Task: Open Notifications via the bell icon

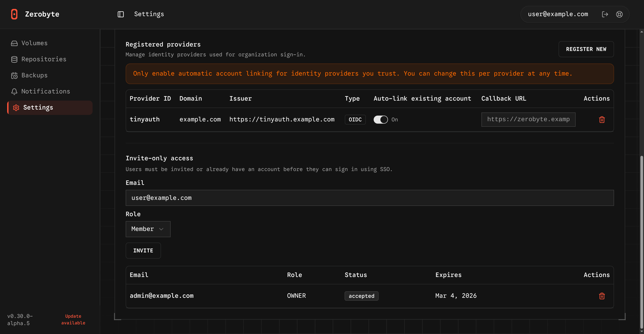Action: point(14,91)
